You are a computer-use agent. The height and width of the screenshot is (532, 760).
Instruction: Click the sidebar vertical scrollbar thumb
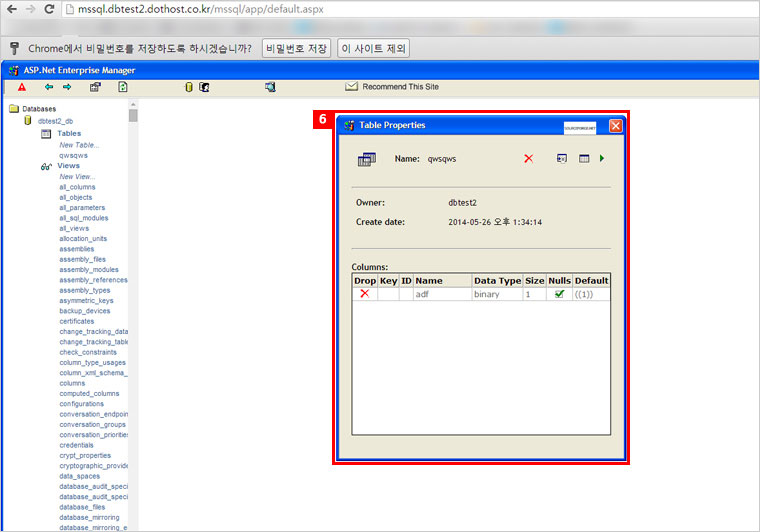click(x=133, y=114)
